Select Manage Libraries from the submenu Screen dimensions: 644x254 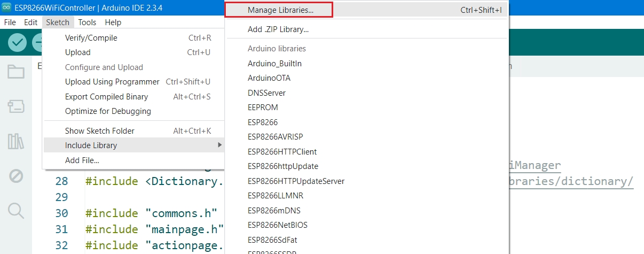[x=280, y=10]
